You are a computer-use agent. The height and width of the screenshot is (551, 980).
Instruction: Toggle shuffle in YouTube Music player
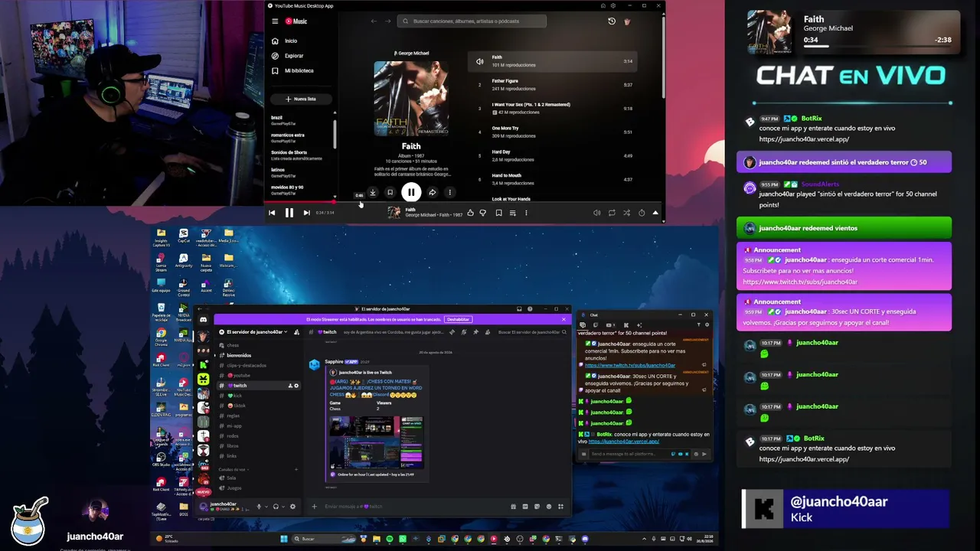pos(626,213)
